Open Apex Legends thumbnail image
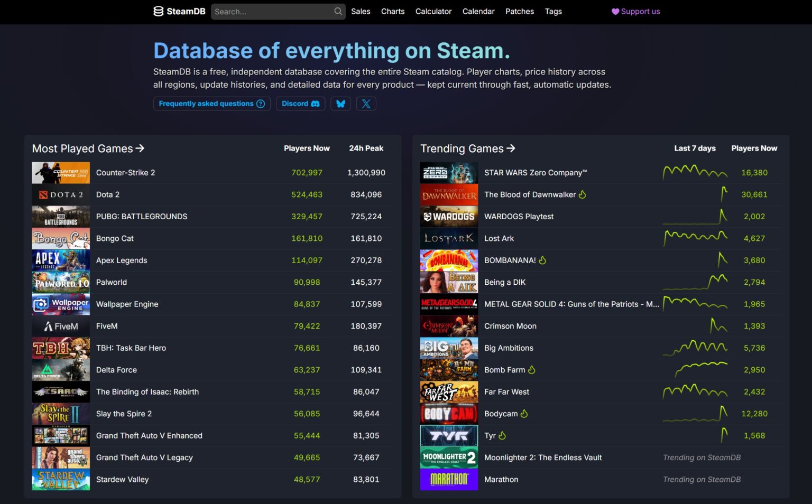 61,260
